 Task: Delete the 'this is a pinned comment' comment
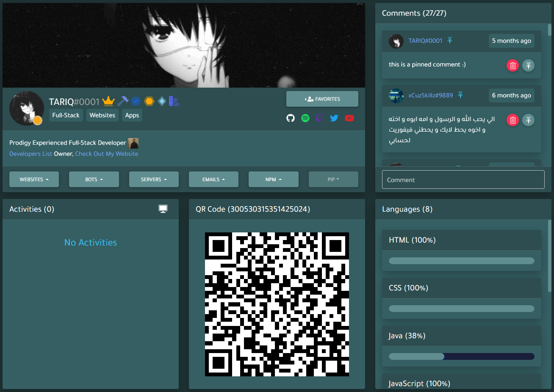(x=512, y=66)
